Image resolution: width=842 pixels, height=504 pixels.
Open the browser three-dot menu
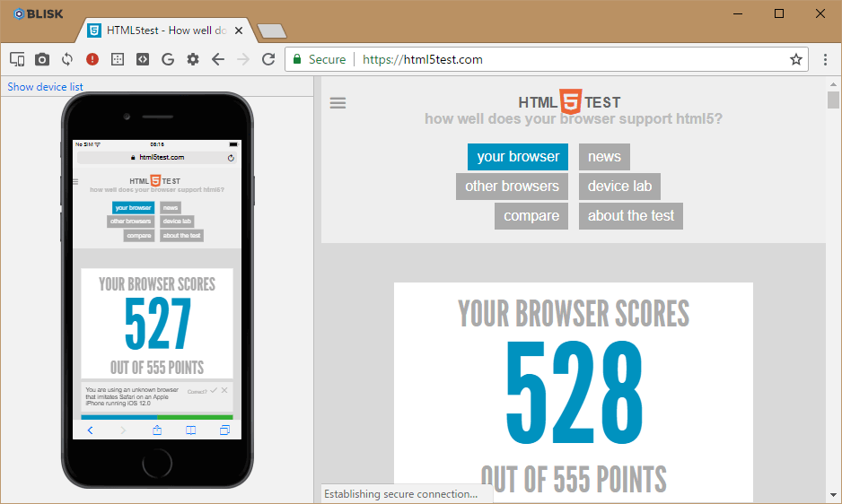point(826,59)
